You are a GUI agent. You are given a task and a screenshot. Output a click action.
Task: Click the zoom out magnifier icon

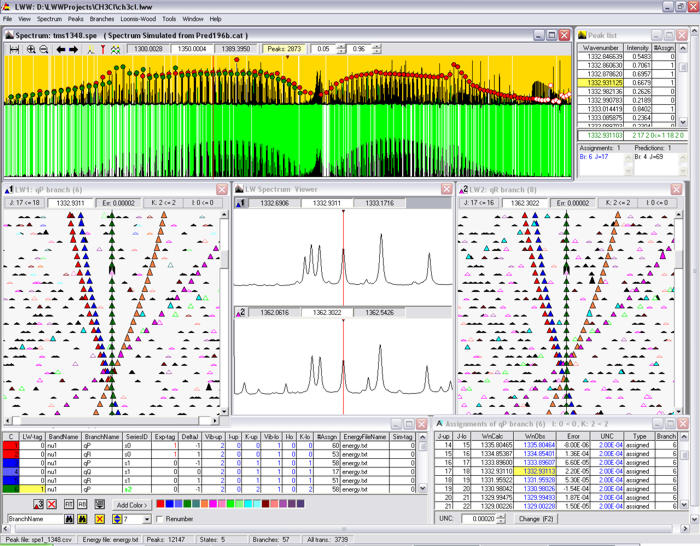(44, 50)
